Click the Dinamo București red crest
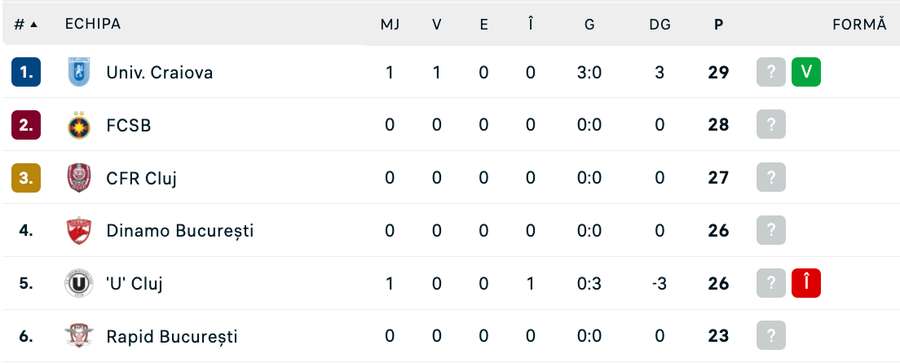The height and width of the screenshot is (364, 900). coord(79,231)
